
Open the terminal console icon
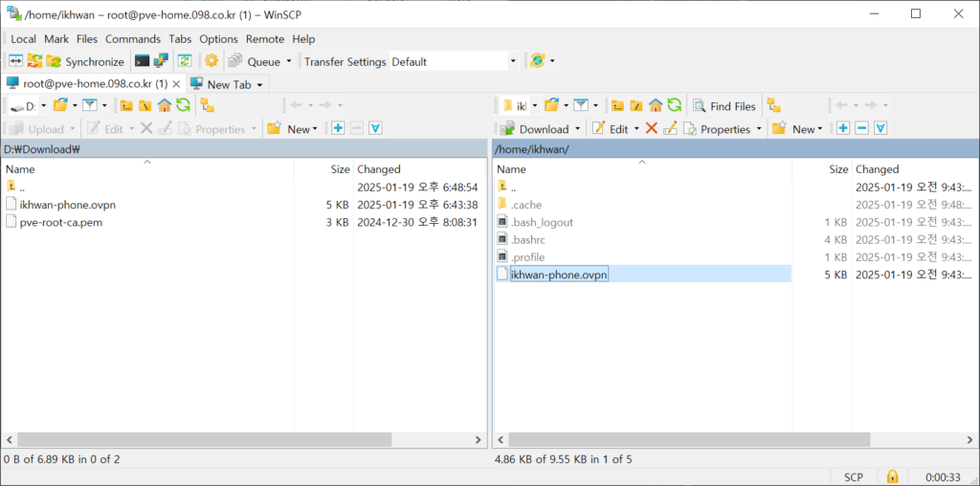[142, 61]
